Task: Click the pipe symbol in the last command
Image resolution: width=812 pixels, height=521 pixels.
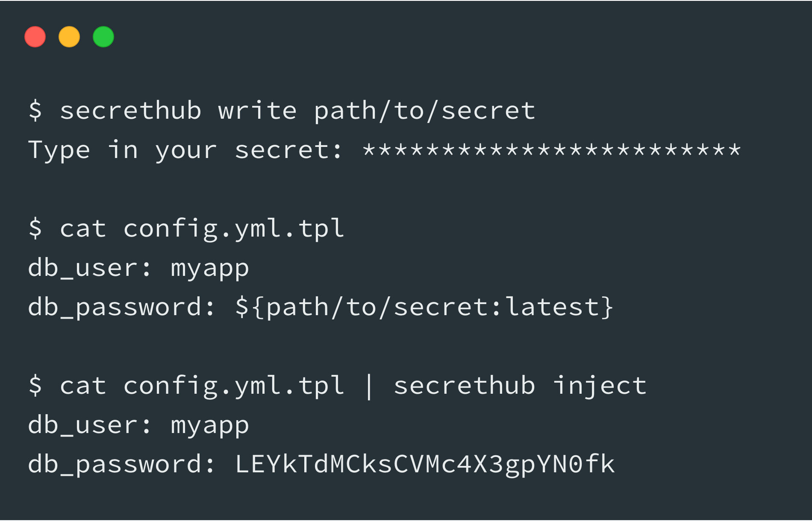Action: click(x=369, y=386)
